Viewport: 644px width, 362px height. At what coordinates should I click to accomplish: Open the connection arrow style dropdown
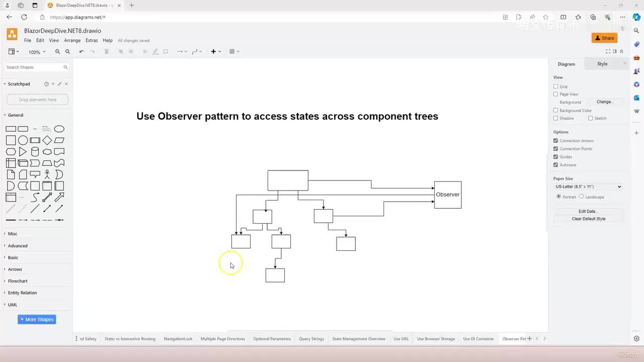coord(182,52)
